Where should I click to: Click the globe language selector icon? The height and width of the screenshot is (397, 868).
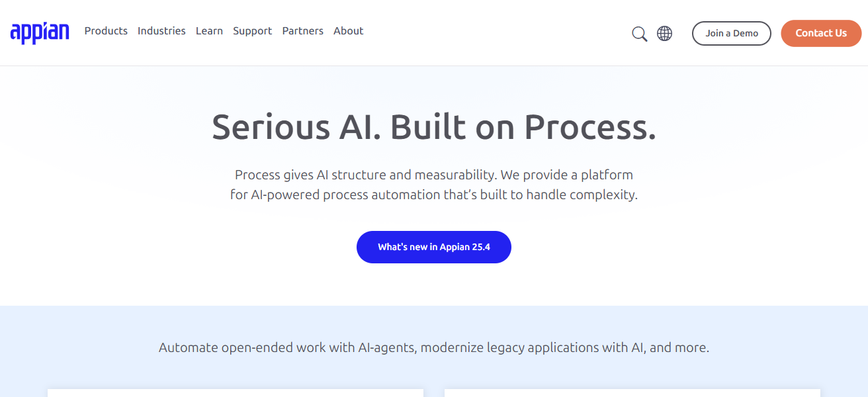coord(664,34)
